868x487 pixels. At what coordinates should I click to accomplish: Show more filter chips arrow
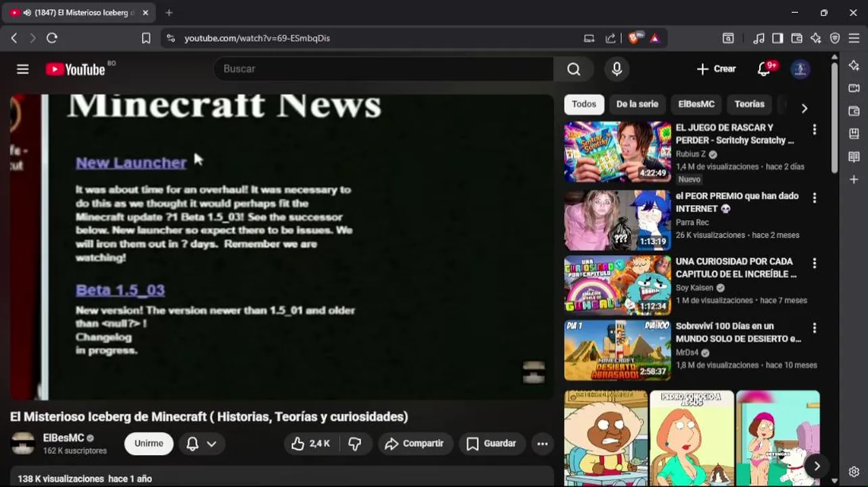(x=804, y=108)
